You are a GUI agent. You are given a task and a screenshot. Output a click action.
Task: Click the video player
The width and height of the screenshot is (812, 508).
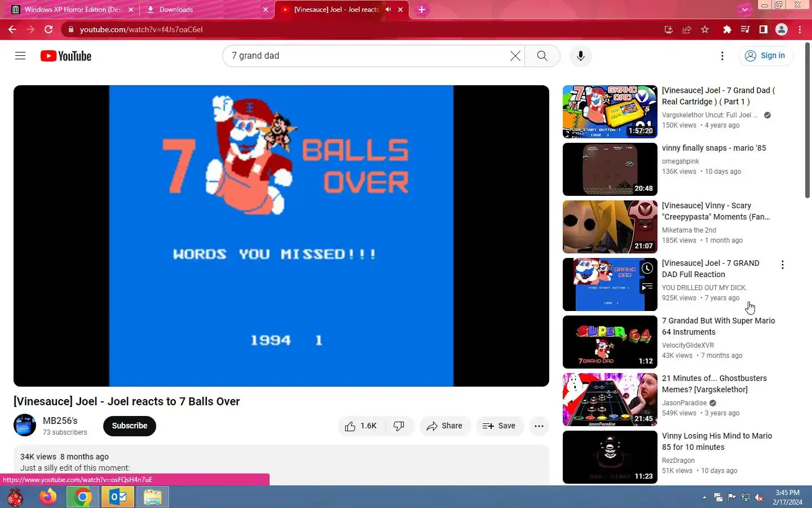point(281,236)
